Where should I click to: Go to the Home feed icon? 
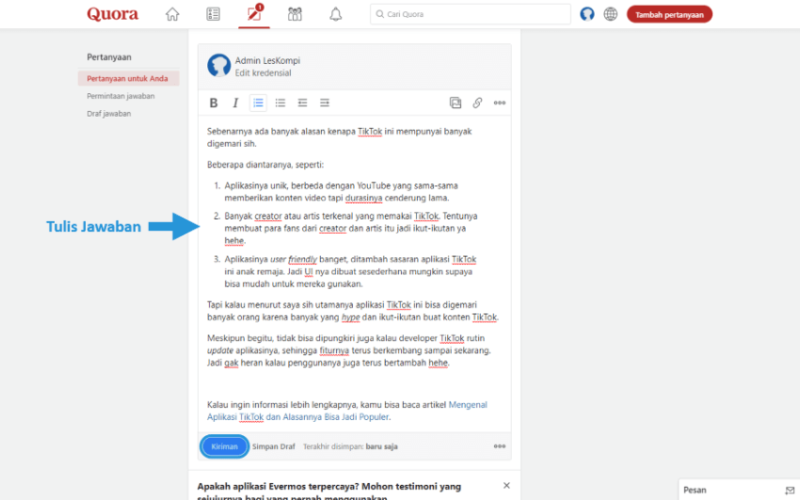coord(172,14)
